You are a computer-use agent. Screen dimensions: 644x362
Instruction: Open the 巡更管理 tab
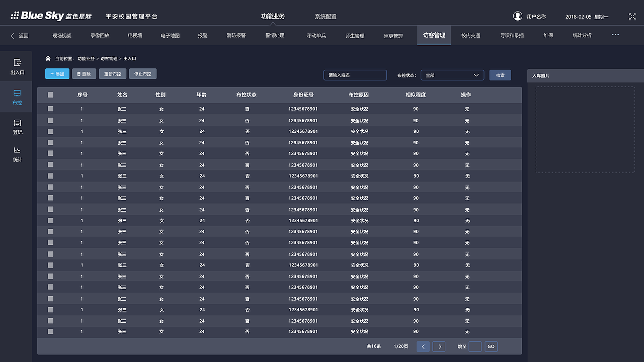coord(393,36)
